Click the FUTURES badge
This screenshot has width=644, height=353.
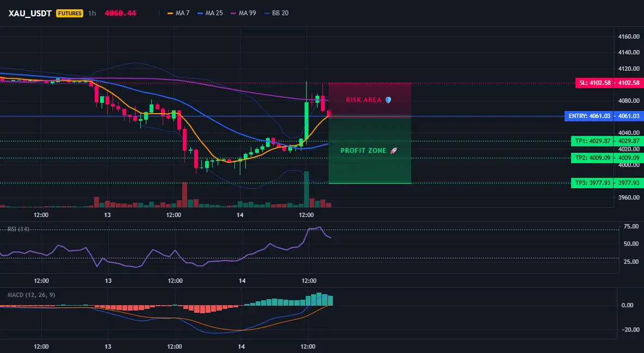pyautogui.click(x=70, y=13)
